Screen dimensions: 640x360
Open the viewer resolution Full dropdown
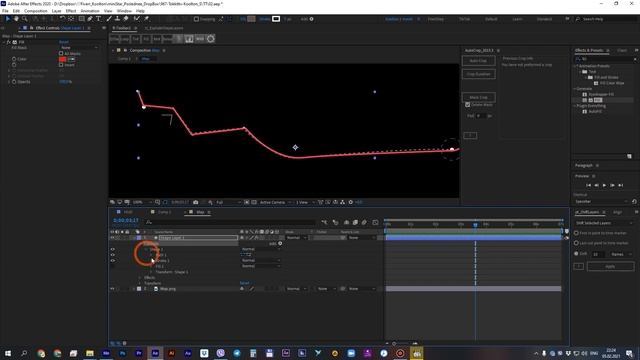[x=228, y=202]
